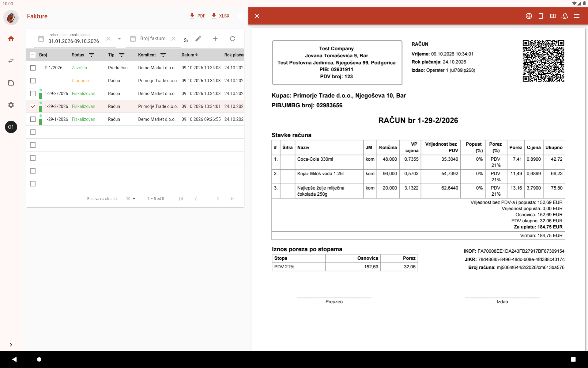588x368 pixels.
Task: Open the transfers arrows sidebar icon
Action: coord(11,61)
